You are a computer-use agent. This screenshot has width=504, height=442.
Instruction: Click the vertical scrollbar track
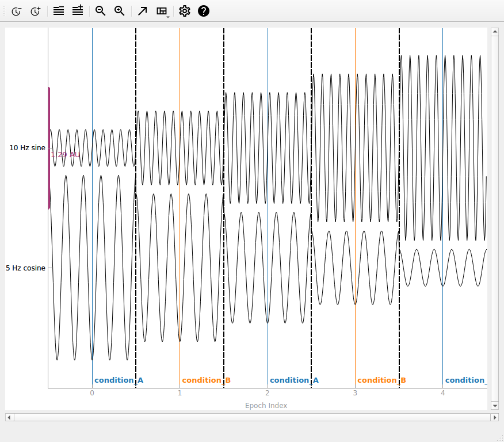(495, 219)
